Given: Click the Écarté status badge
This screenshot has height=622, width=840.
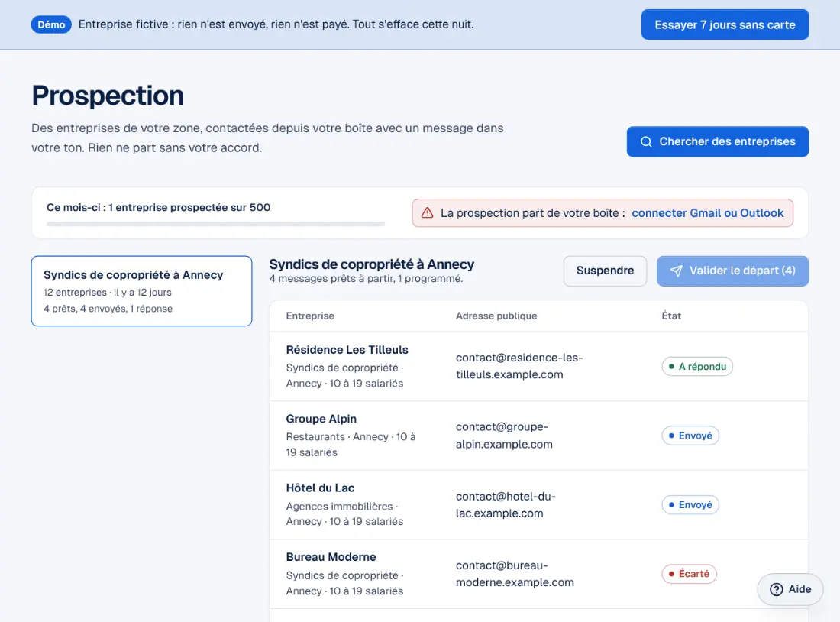Looking at the screenshot, I should click(x=689, y=574).
